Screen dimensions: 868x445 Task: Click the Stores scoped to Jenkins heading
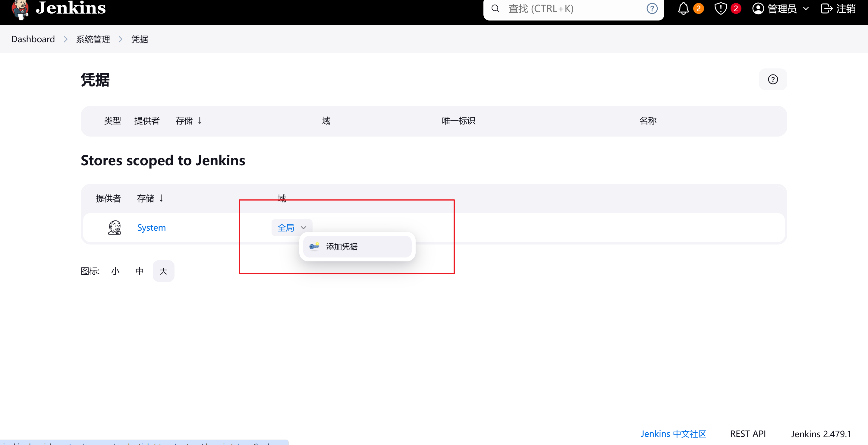coord(163,160)
